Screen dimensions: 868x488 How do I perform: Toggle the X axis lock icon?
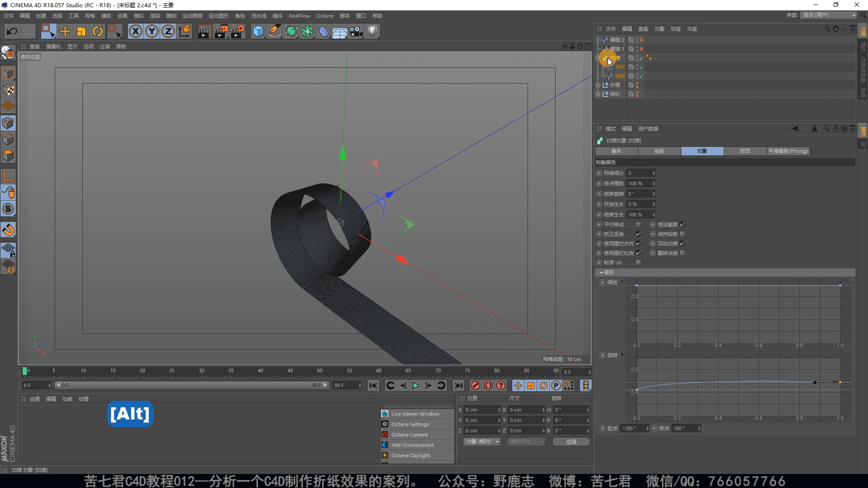pos(136,31)
